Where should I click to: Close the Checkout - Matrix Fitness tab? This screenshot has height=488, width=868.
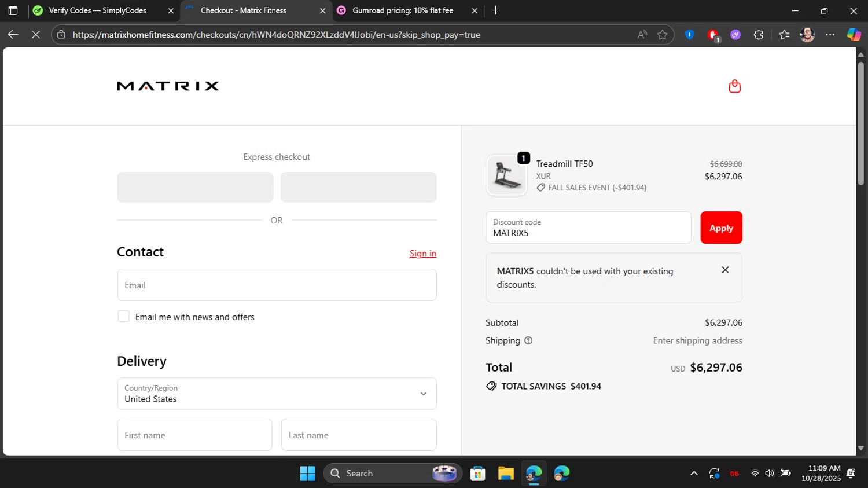click(323, 10)
